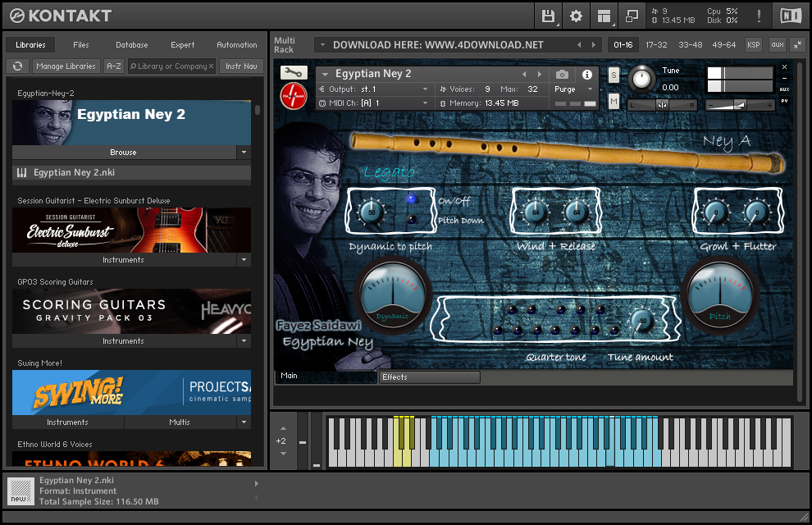Click the Egyptian Ney 2.nki file icon
Screen dimensions: 812x525
coord(22,172)
